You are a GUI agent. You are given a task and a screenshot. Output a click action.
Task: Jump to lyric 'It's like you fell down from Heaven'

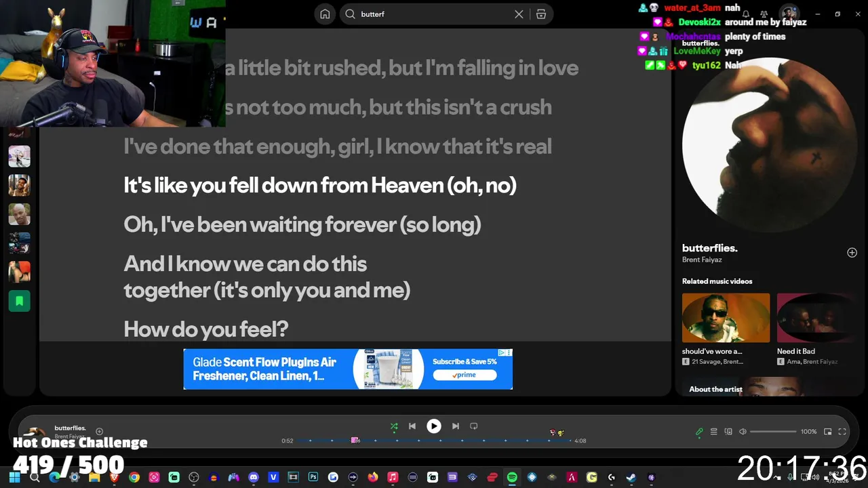(320, 185)
